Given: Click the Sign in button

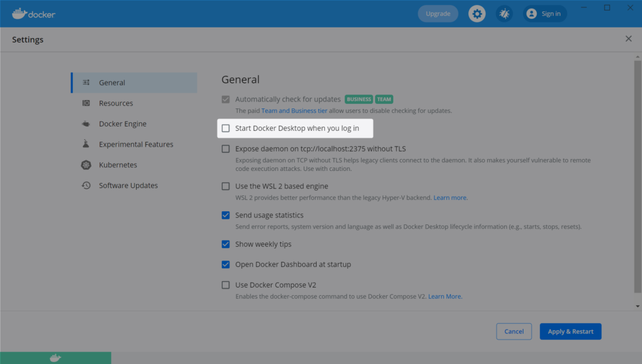Looking at the screenshot, I should click(545, 14).
